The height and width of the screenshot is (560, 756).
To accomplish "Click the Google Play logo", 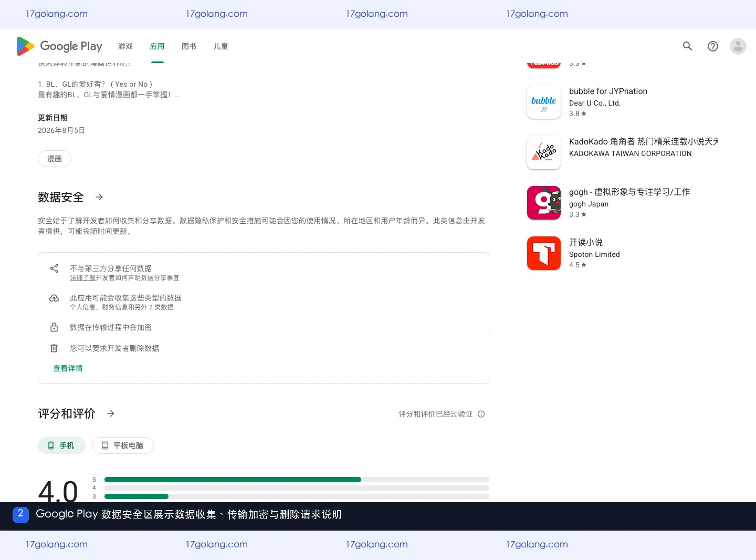I will [59, 46].
